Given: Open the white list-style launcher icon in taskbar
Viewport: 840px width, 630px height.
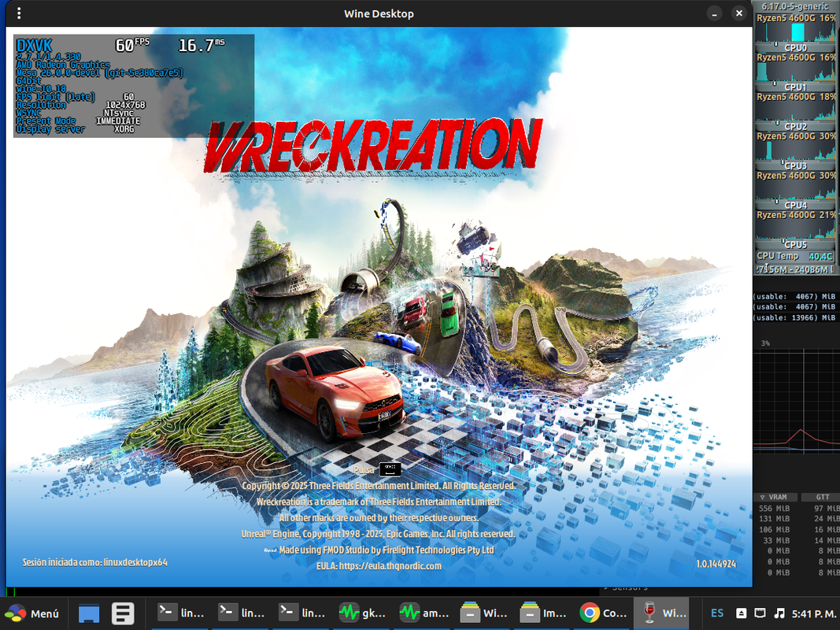Looking at the screenshot, I should [x=123, y=613].
